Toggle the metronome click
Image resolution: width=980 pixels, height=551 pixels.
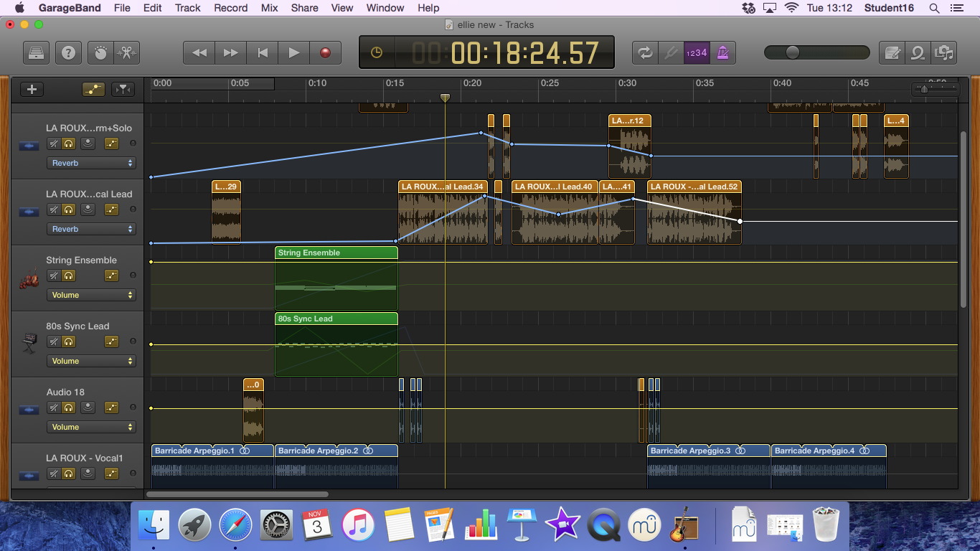722,52
